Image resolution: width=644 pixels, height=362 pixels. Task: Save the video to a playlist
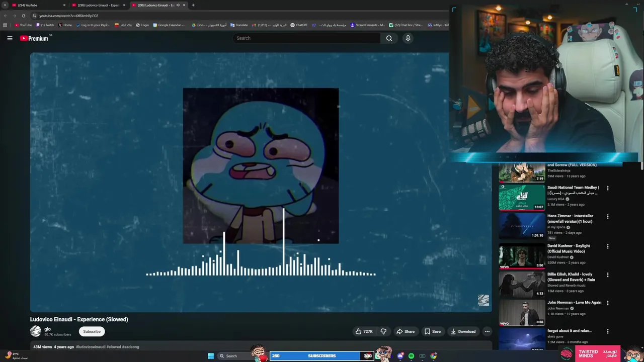[x=432, y=331]
